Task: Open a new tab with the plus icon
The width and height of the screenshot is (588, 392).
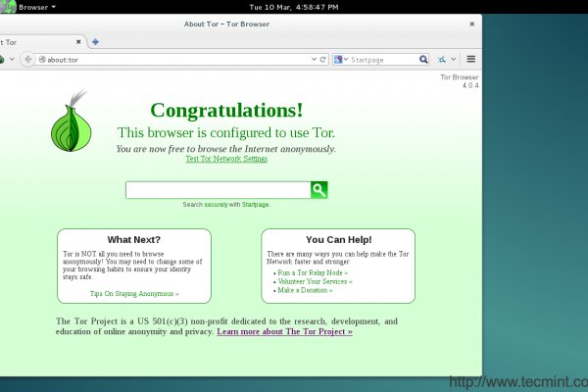Action: (95, 42)
